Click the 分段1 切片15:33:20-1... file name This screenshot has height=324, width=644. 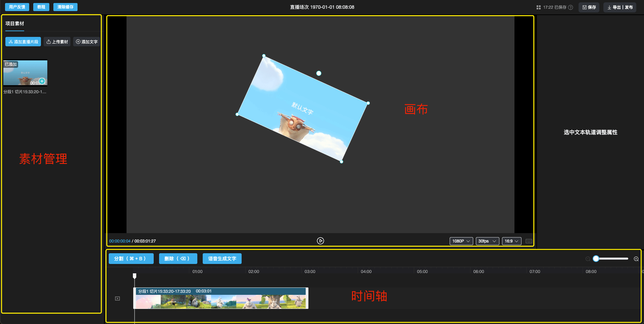[25, 92]
